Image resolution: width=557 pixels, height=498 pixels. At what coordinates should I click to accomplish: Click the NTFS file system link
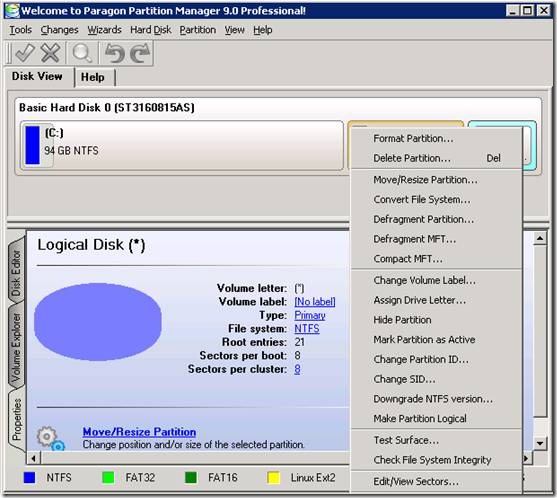click(x=307, y=329)
